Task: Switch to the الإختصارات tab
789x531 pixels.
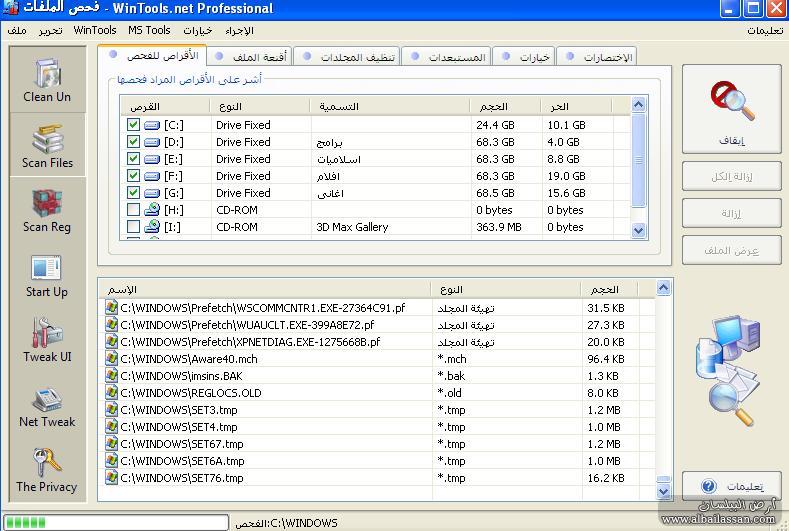Action: (598, 56)
